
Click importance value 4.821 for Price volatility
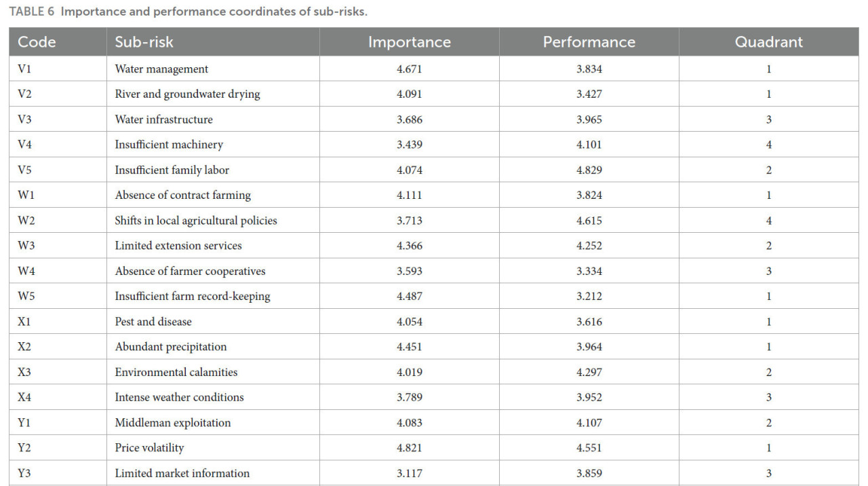tap(409, 448)
